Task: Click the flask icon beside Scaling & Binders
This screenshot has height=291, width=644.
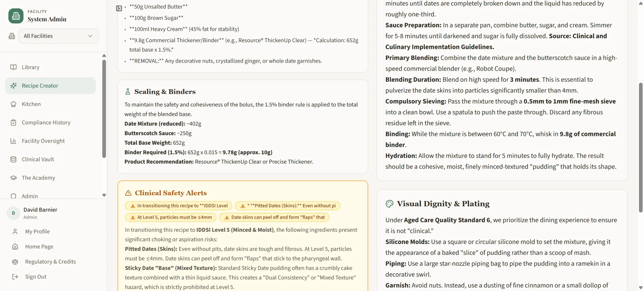Action: [x=128, y=91]
